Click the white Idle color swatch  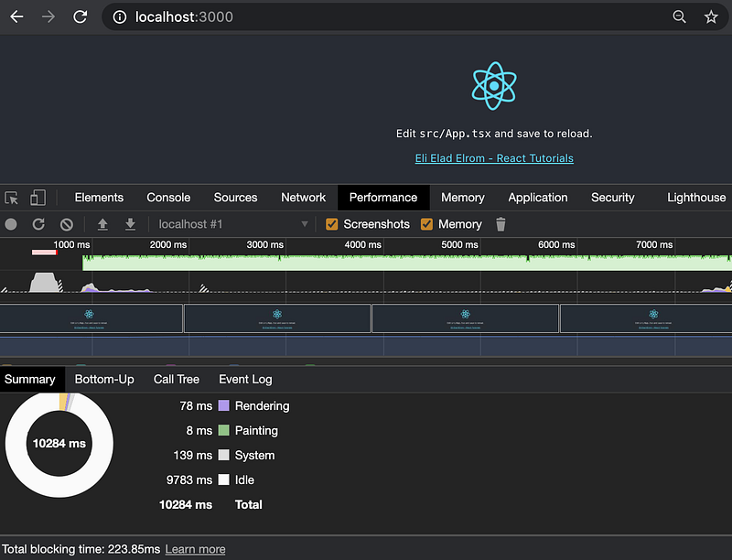point(224,479)
